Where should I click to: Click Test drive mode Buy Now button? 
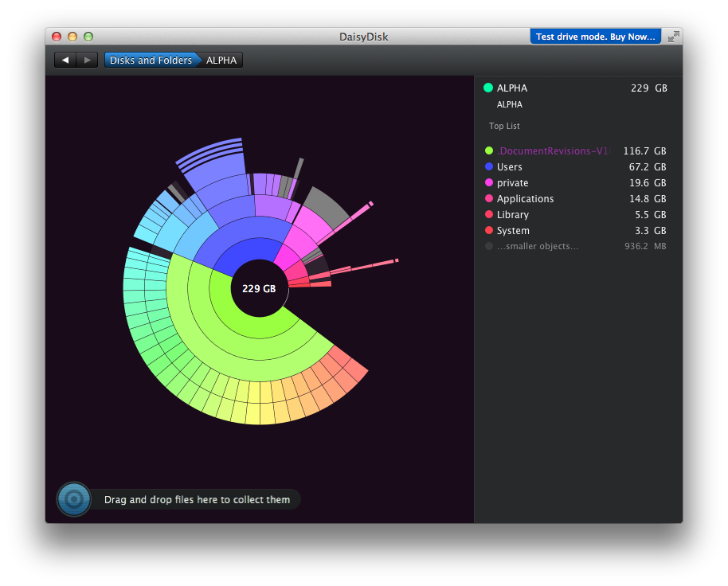click(x=596, y=36)
